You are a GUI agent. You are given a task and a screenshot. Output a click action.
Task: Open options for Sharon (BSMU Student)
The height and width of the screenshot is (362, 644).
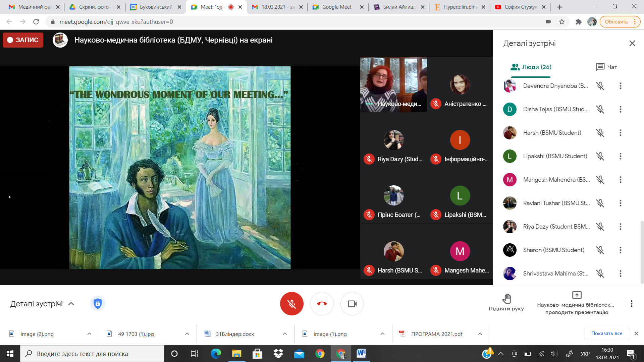pyautogui.click(x=621, y=250)
